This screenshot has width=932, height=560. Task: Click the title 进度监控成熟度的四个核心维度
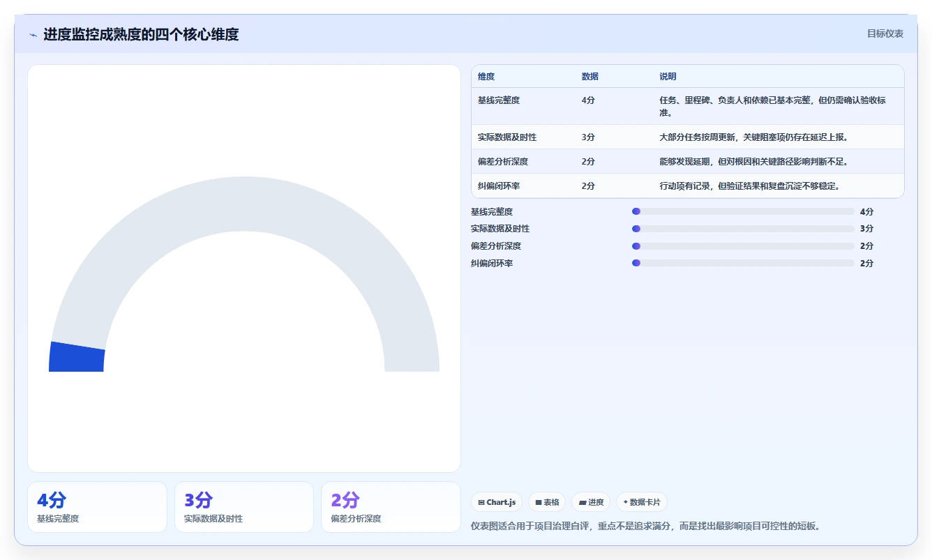(x=141, y=34)
